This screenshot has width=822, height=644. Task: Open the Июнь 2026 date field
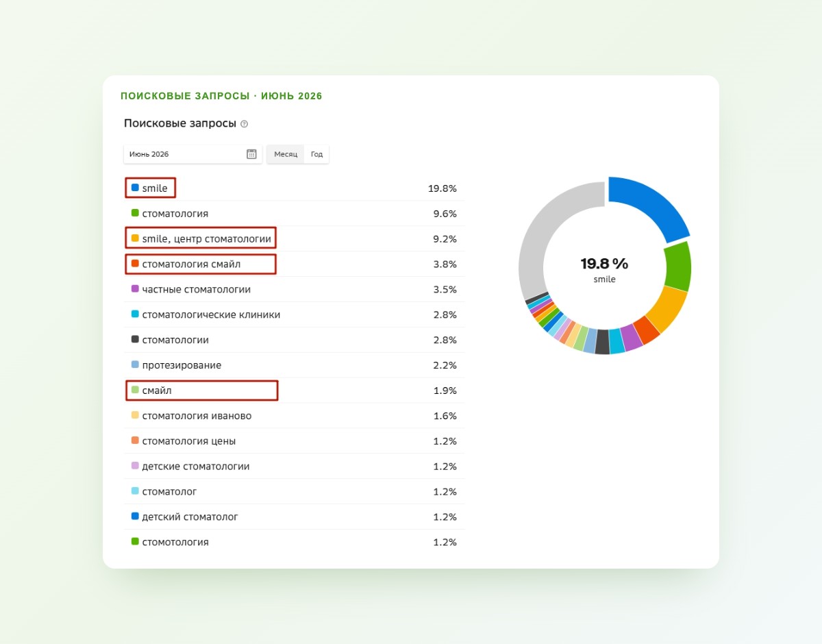[x=192, y=154]
